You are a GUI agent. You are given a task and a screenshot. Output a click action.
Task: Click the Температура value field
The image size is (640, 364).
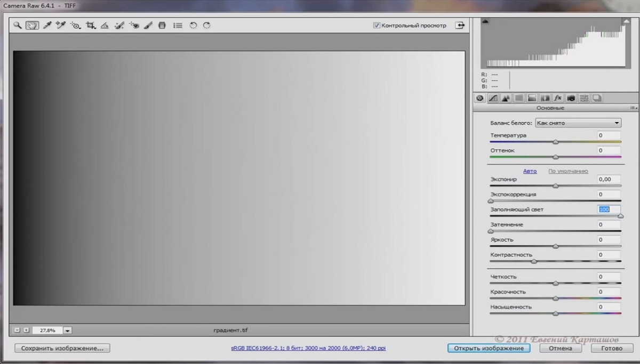click(x=609, y=135)
